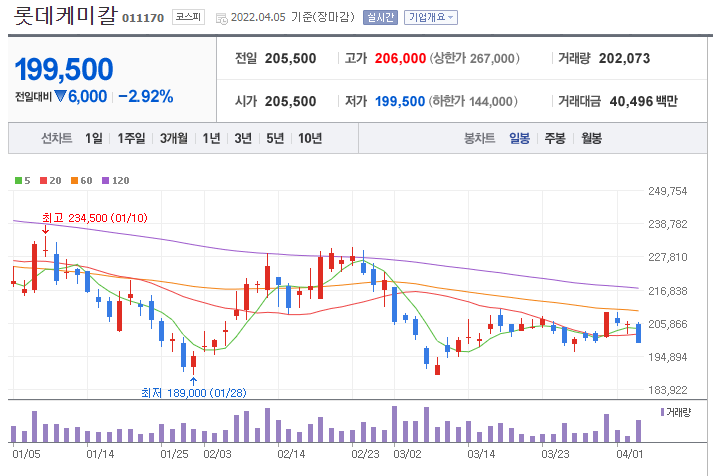
Task: Show the 3년 line chart
Action: 243,138
